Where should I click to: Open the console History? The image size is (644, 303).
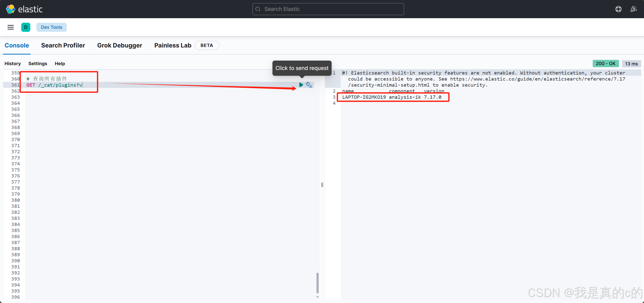click(13, 64)
